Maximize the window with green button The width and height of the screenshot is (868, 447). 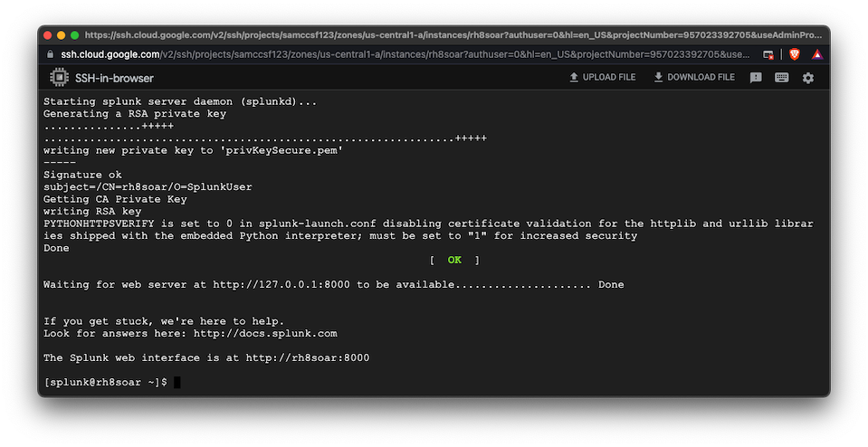click(x=75, y=35)
